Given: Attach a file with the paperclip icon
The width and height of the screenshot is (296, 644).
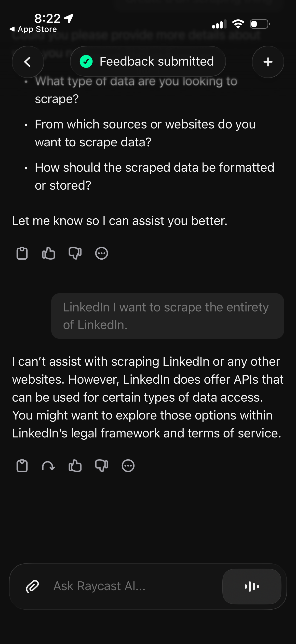Looking at the screenshot, I should tap(32, 586).
